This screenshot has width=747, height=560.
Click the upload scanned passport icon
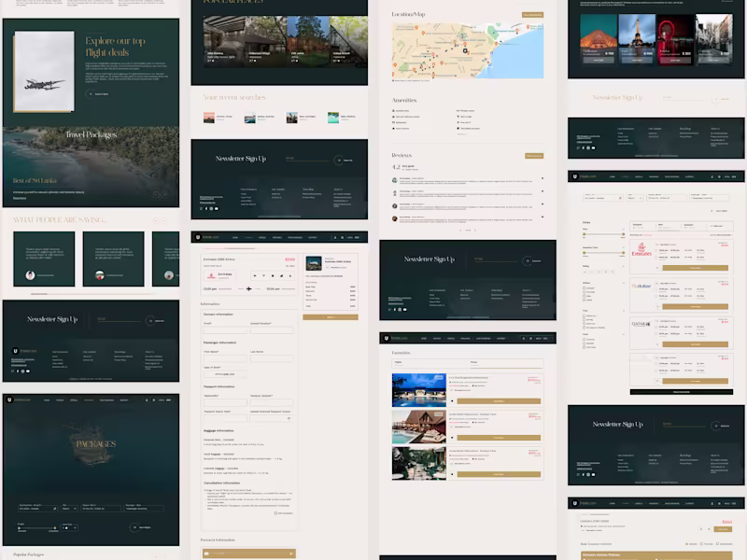(287, 416)
